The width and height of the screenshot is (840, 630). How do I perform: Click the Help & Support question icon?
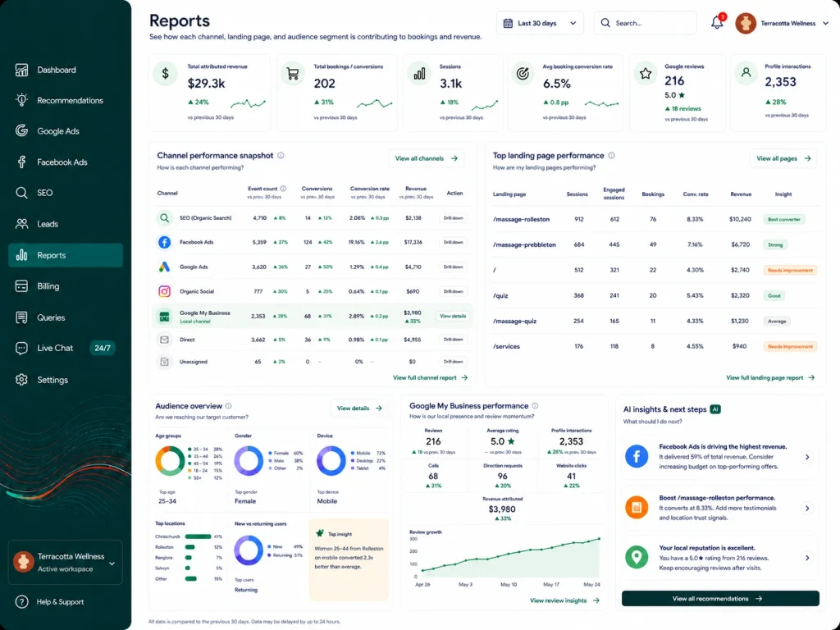click(22, 601)
